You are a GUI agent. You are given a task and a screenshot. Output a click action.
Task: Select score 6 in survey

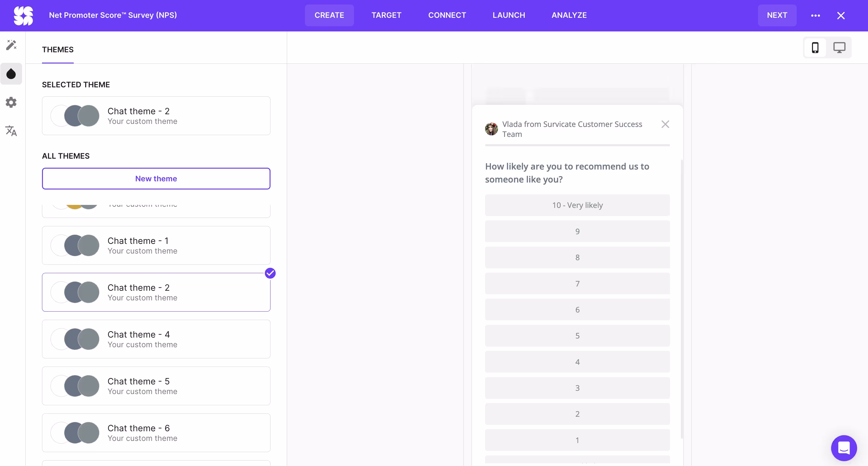pyautogui.click(x=577, y=310)
